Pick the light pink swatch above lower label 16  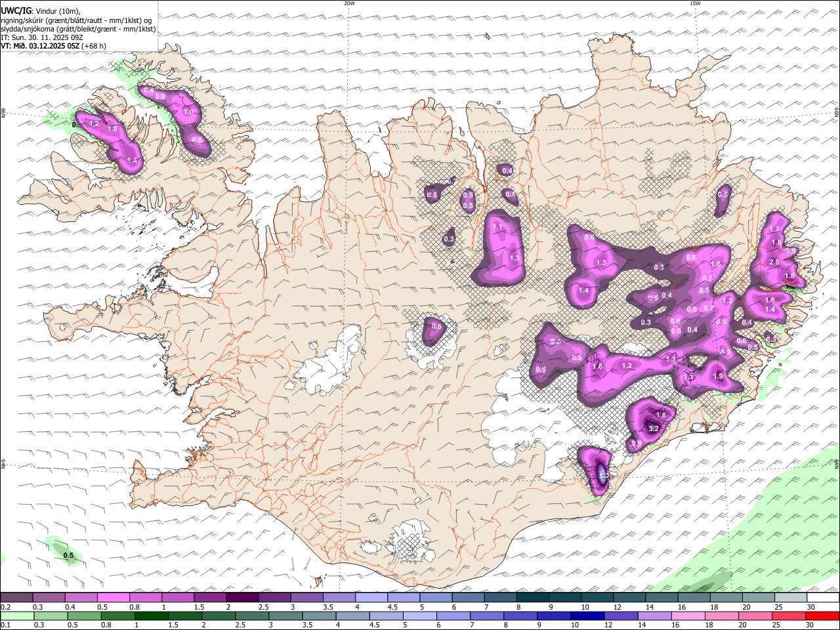[688, 616]
